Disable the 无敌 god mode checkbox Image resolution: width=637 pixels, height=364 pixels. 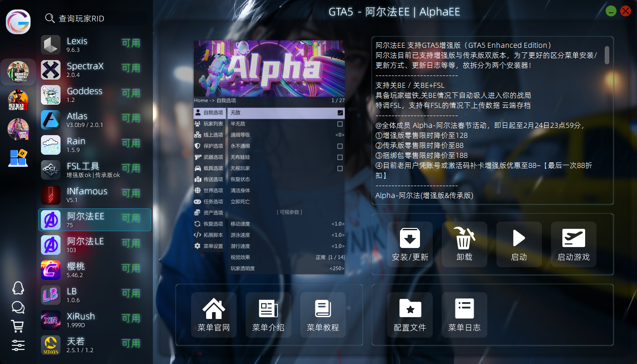339,113
